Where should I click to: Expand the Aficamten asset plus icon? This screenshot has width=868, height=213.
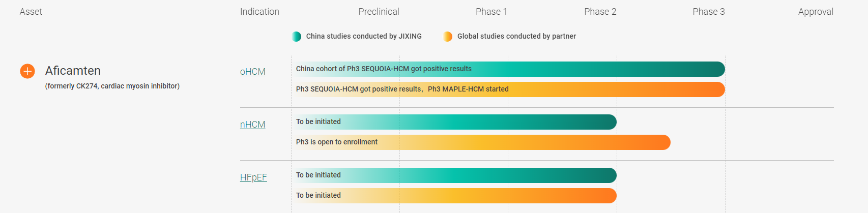point(27,71)
